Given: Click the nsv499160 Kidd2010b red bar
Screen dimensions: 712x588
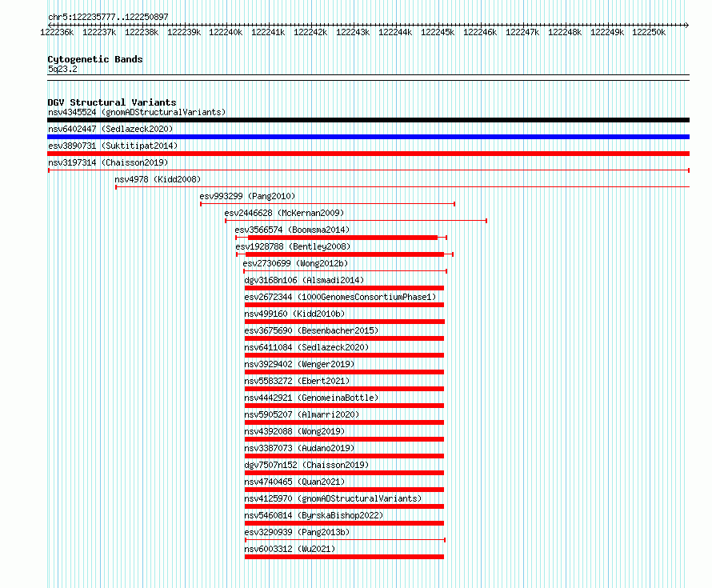Looking at the screenshot, I should 345,322.
